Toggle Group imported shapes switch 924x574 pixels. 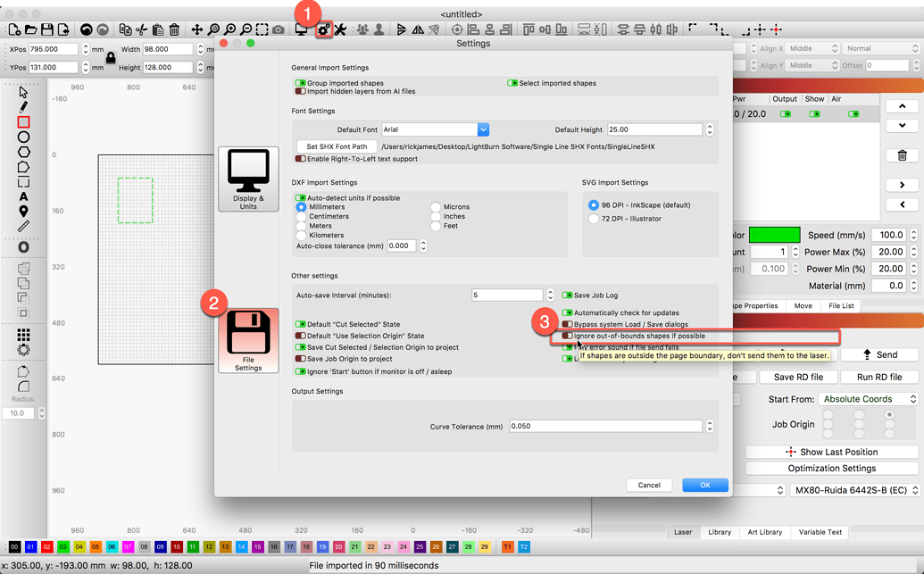pyautogui.click(x=301, y=83)
